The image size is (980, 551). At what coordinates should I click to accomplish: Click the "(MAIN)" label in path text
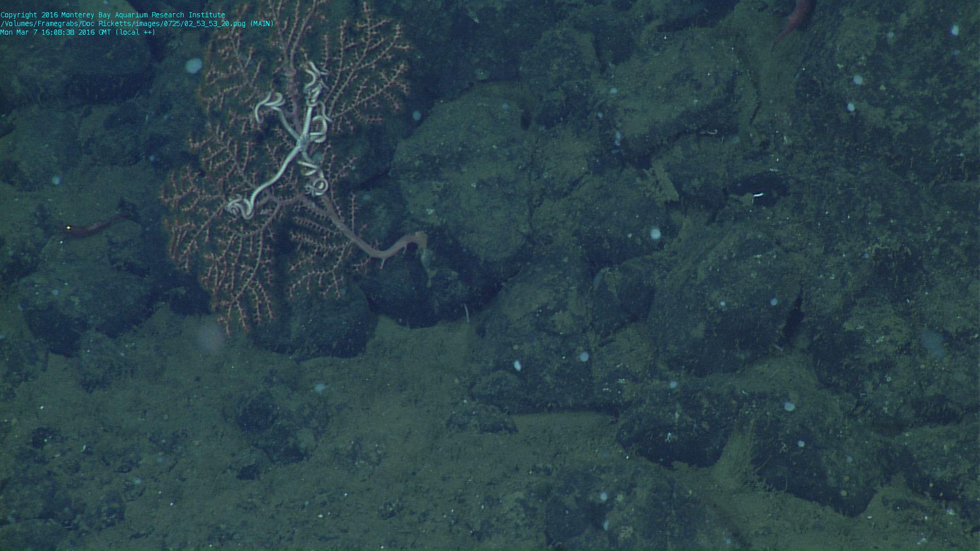coord(262,23)
